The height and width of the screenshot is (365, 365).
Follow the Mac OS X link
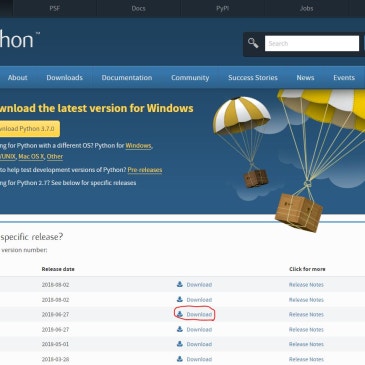[x=31, y=156]
